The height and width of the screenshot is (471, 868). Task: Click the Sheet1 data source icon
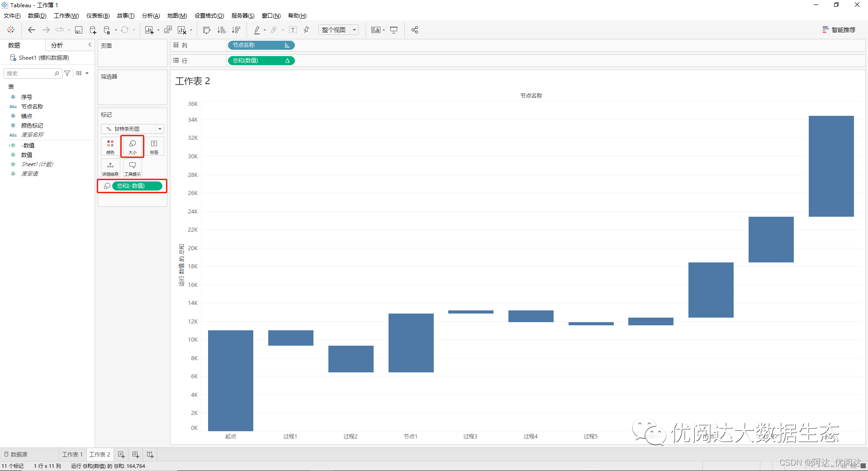[x=13, y=58]
